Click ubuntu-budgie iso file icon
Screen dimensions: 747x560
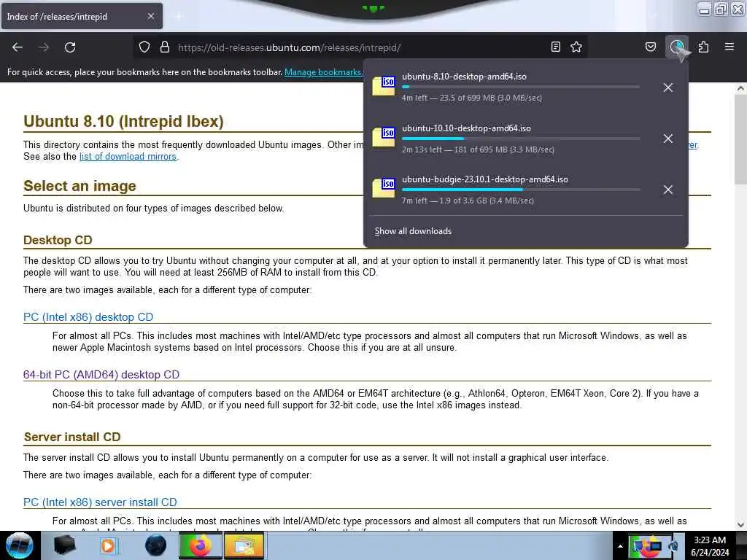coord(384,188)
